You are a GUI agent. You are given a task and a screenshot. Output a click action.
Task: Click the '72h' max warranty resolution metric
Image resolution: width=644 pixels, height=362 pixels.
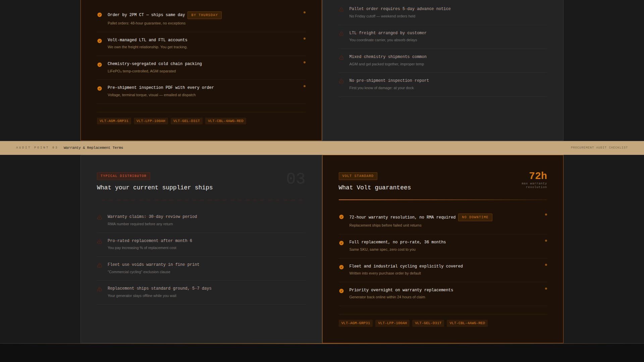pyautogui.click(x=538, y=176)
